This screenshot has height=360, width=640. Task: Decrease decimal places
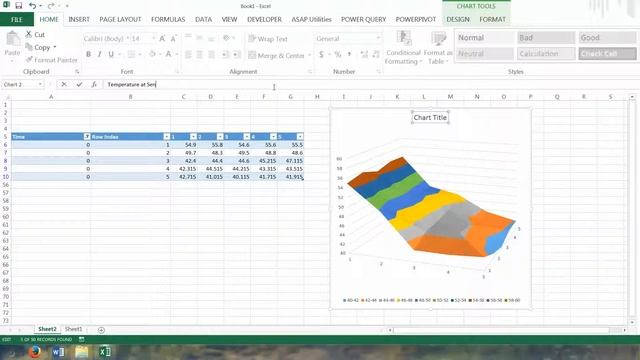click(376, 54)
